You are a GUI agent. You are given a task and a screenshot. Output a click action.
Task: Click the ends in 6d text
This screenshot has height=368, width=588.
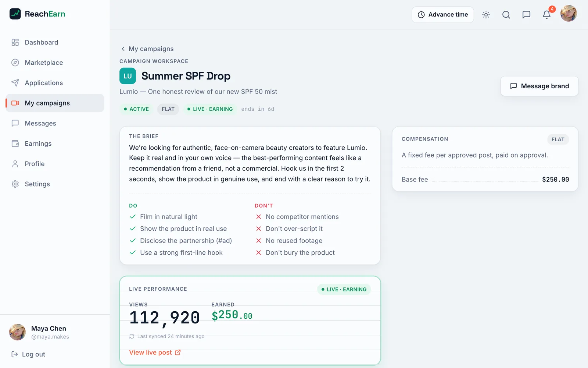click(x=258, y=109)
